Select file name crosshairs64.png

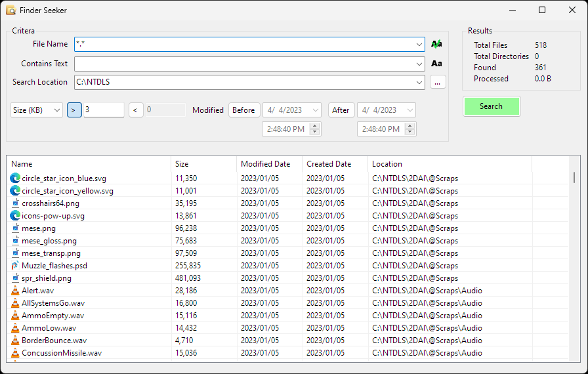tap(51, 203)
